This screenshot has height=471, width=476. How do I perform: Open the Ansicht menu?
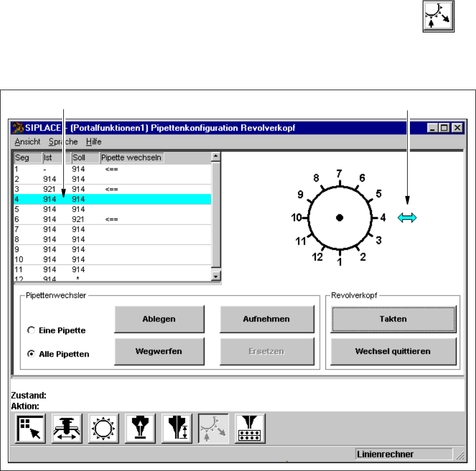tap(27, 142)
